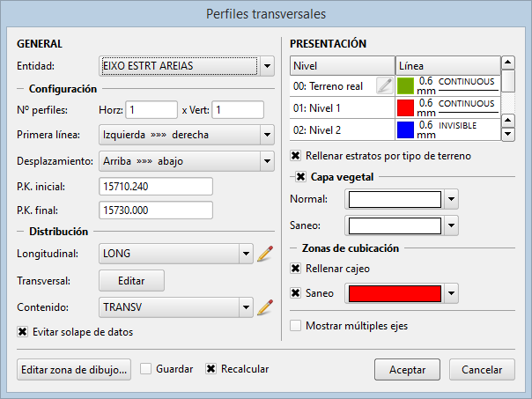
Task: Select the 01: Nivel 1 row
Action: 395,107
